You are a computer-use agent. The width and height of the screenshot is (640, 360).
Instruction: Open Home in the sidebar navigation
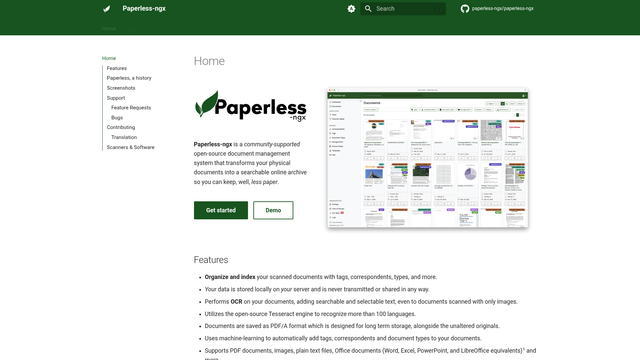point(109,58)
